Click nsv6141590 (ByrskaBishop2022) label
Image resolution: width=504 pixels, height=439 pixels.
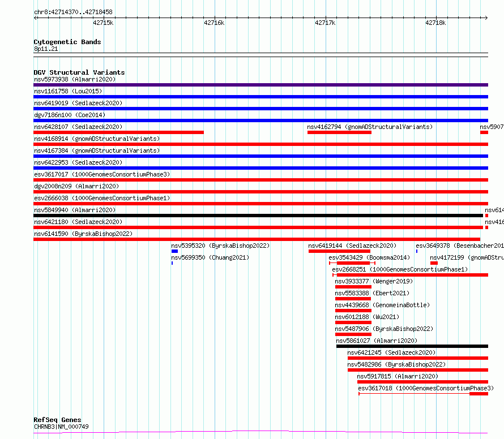[x=83, y=234]
